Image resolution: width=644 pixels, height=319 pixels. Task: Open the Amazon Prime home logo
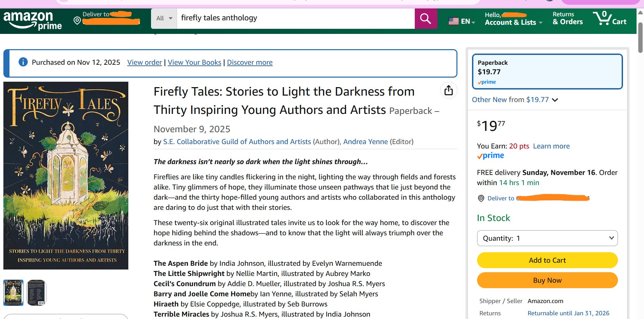click(33, 20)
